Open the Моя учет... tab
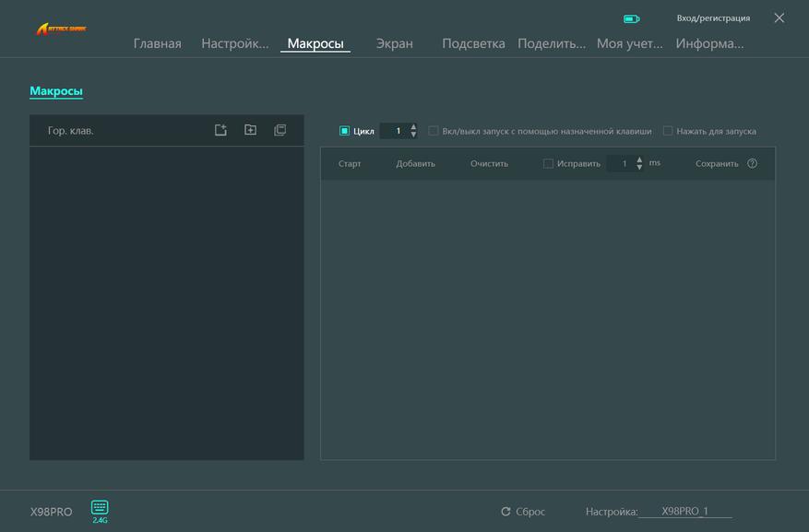Screen dimensions: 809x532 tap(629, 44)
